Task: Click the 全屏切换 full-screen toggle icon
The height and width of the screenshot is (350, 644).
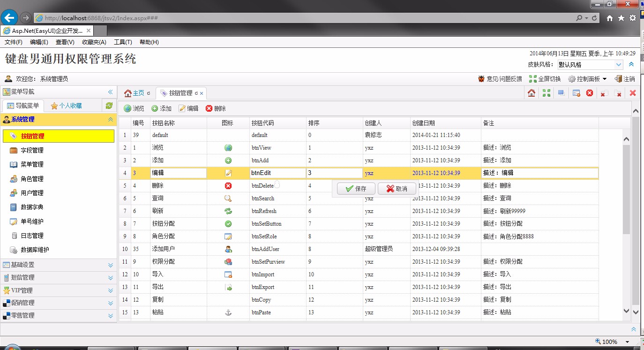Action: 532,79
